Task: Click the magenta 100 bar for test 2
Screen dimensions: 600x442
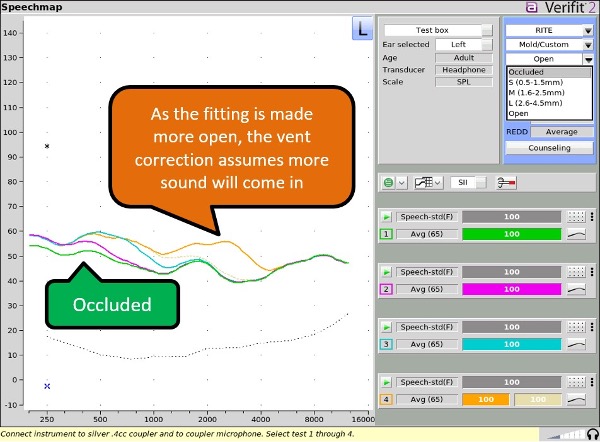Action: (512, 289)
